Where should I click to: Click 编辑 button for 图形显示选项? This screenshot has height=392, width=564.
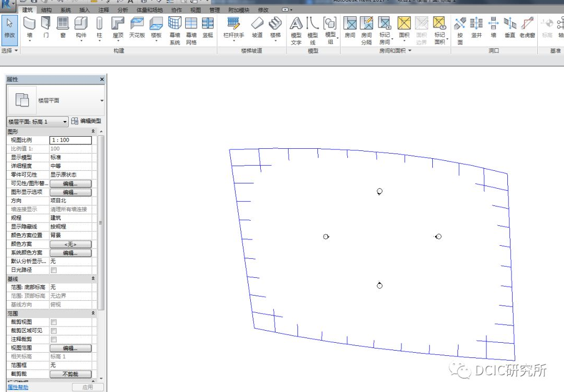click(x=70, y=192)
